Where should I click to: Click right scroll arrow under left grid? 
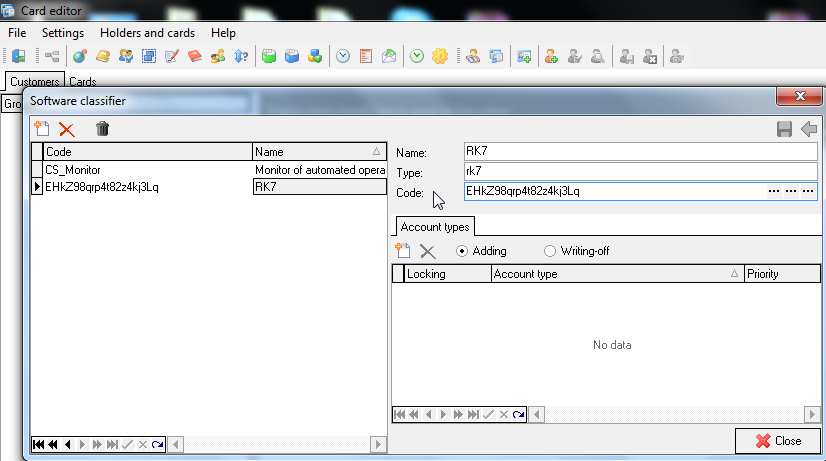click(378, 445)
